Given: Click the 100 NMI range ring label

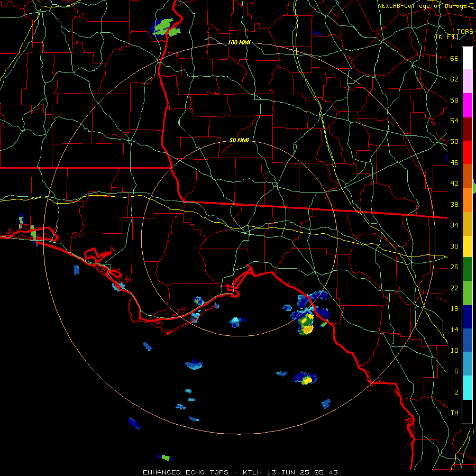Looking at the screenshot, I should (239, 42).
